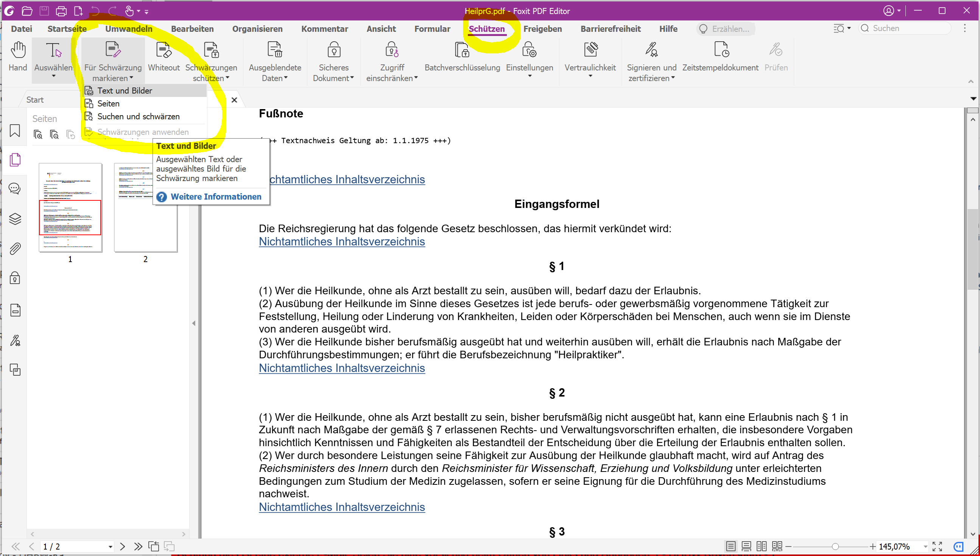
Task: Open security Einstellungen icon
Action: click(529, 50)
